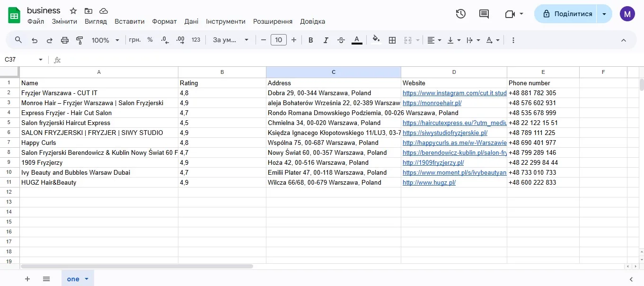Show the all sheets list icon
Screen dimensions: 644x286
(46, 279)
